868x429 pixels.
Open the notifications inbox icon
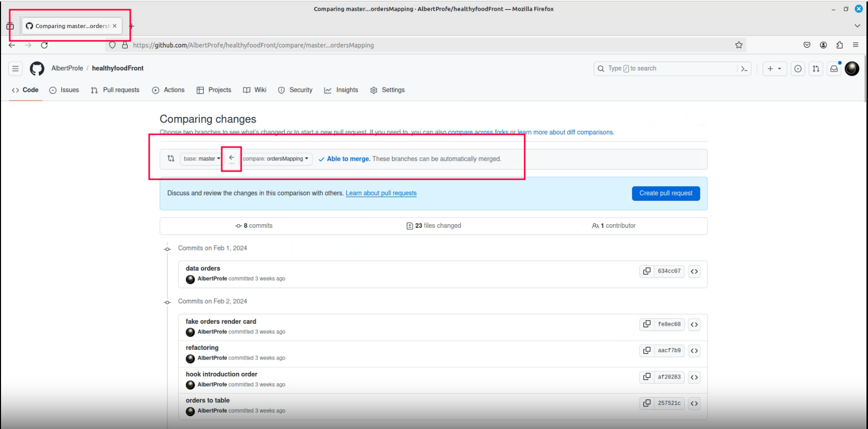tap(834, 68)
